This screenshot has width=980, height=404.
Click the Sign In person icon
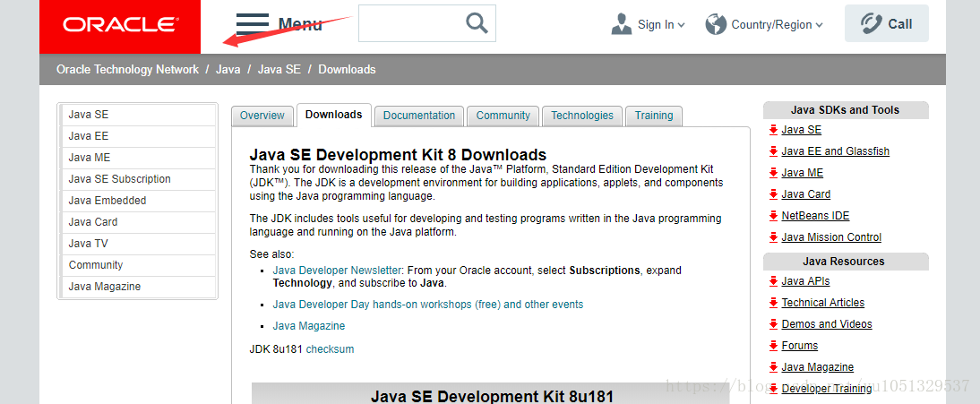(x=622, y=24)
